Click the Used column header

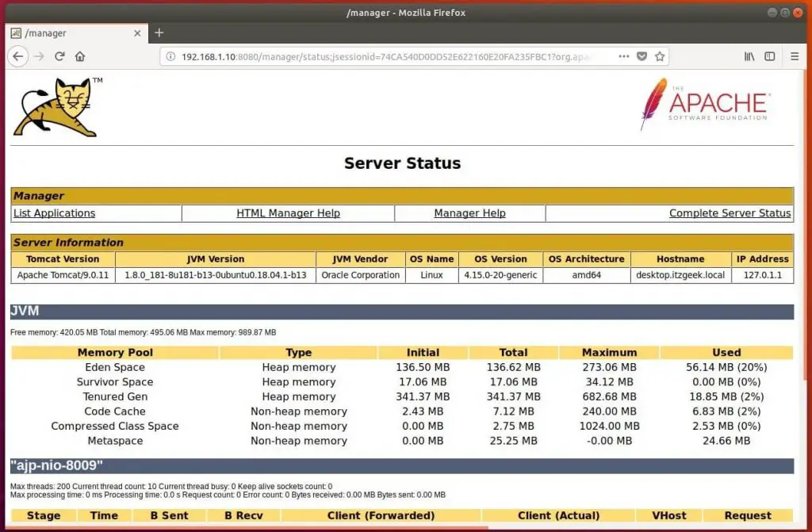coord(726,353)
